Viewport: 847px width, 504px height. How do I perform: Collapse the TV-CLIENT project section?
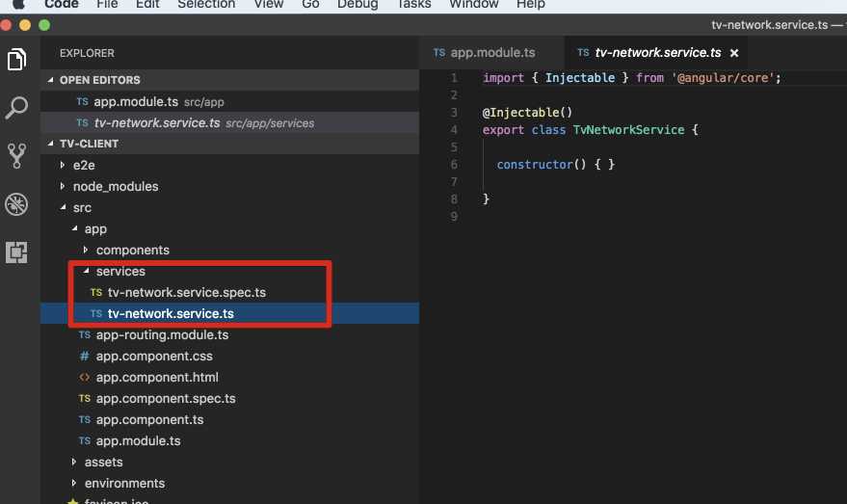[x=50, y=144]
